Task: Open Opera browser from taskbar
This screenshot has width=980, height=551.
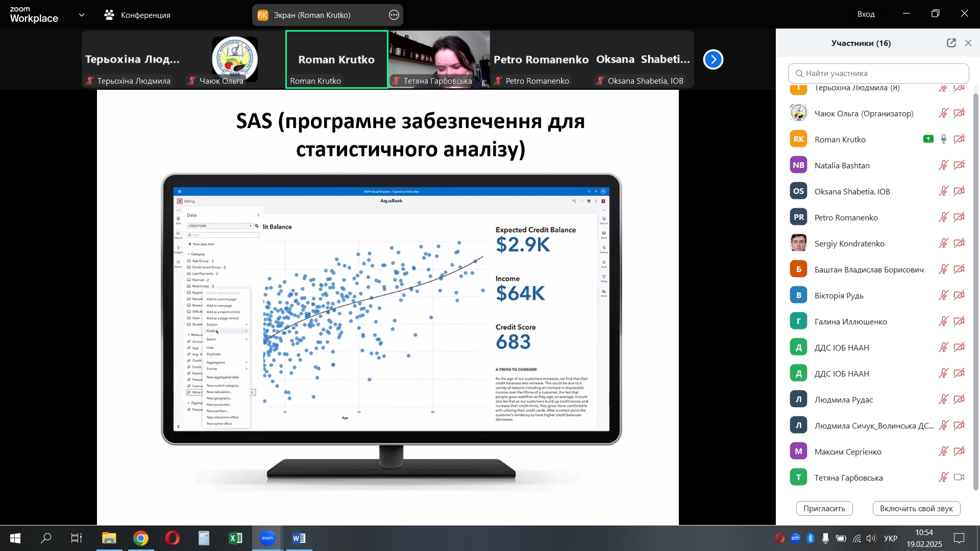Action: 173,538
